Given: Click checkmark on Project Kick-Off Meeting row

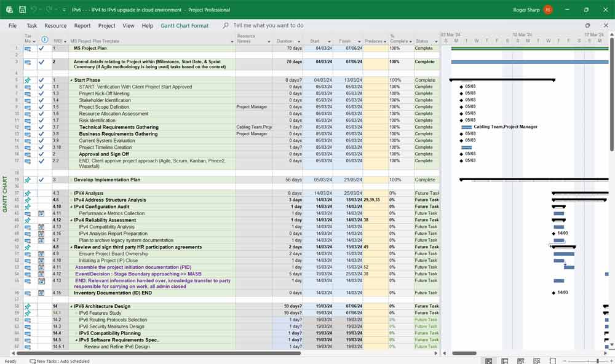Looking at the screenshot, I should click(41, 93).
